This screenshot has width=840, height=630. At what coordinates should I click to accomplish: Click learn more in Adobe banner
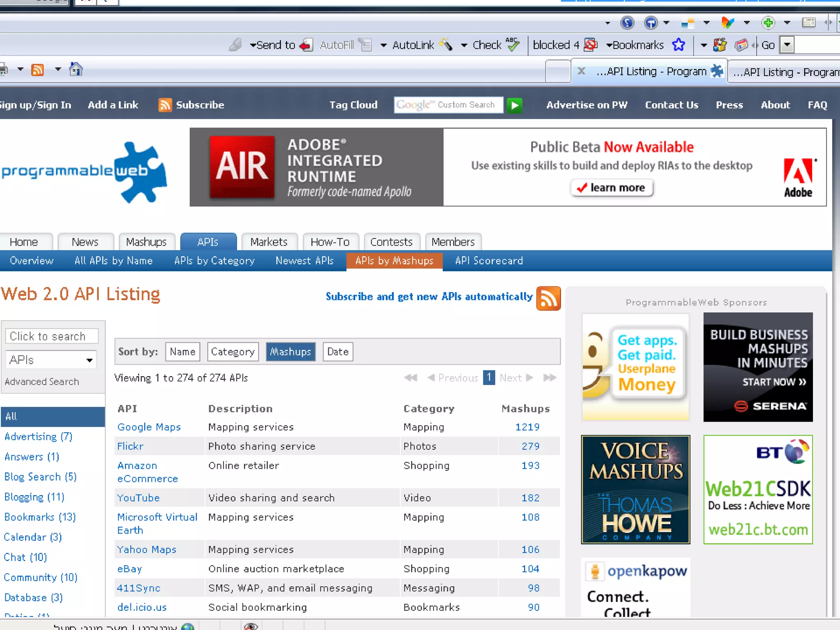point(612,188)
